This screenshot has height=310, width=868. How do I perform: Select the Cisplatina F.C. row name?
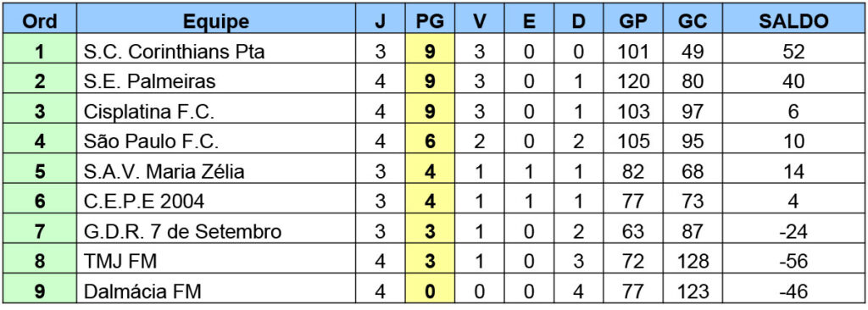(x=216, y=111)
